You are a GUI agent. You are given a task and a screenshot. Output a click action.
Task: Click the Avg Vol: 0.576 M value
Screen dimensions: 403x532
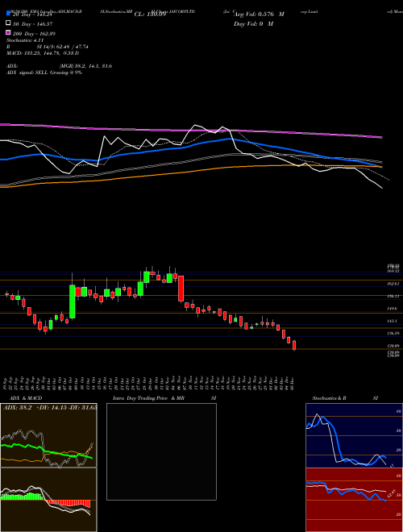coord(259,15)
